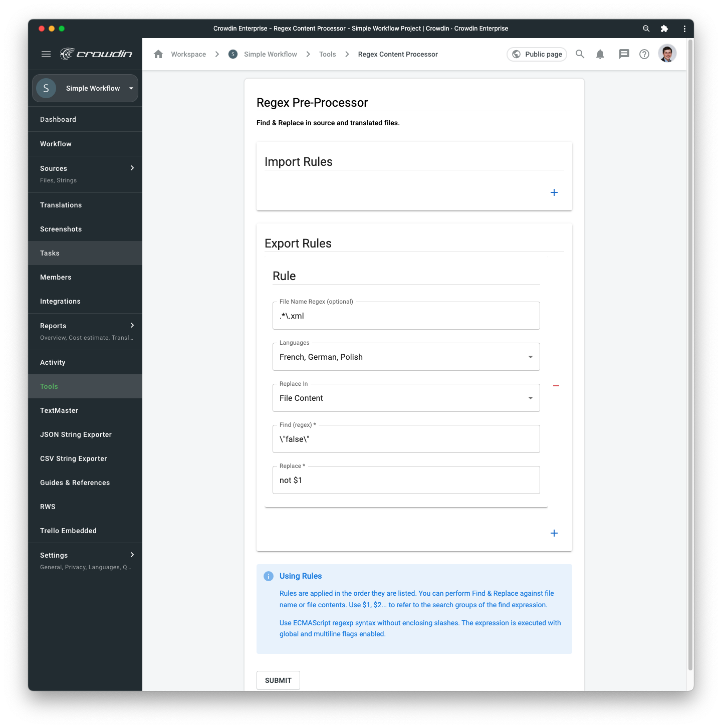Click the Using Rules heading
This screenshot has width=722, height=728.
(301, 576)
